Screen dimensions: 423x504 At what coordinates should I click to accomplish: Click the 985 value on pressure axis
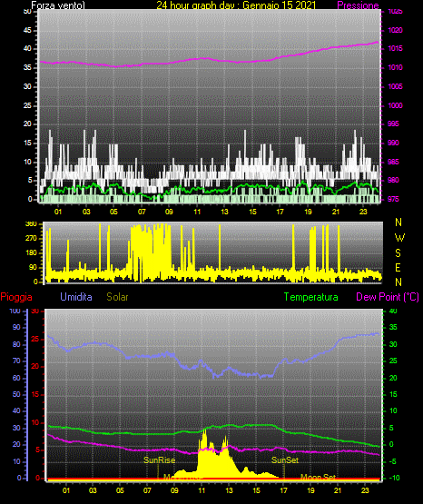(393, 162)
